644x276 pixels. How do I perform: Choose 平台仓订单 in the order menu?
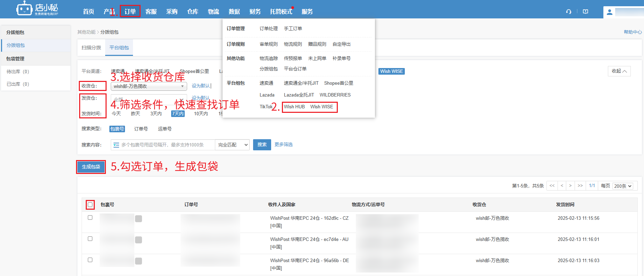295,69
